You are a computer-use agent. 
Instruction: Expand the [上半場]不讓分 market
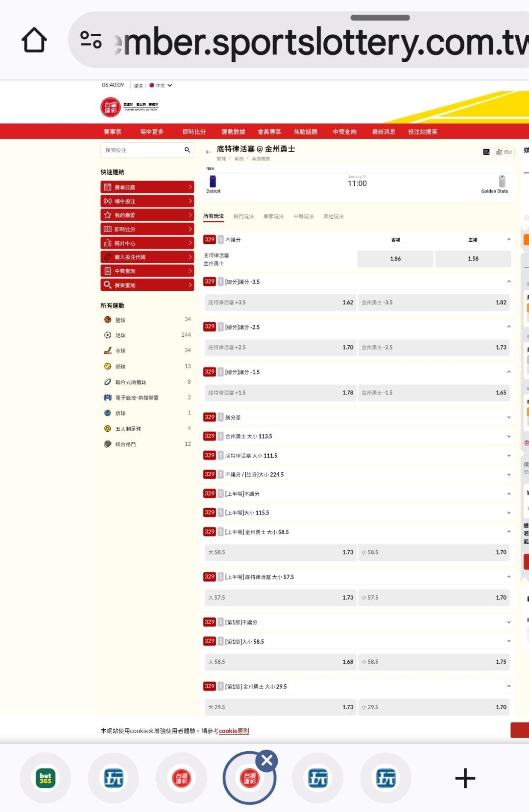[x=358, y=494]
